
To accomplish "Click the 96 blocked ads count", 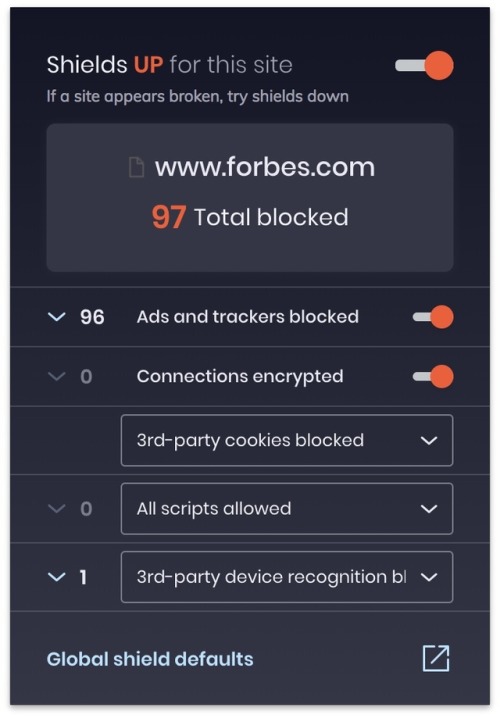I will pos(92,317).
